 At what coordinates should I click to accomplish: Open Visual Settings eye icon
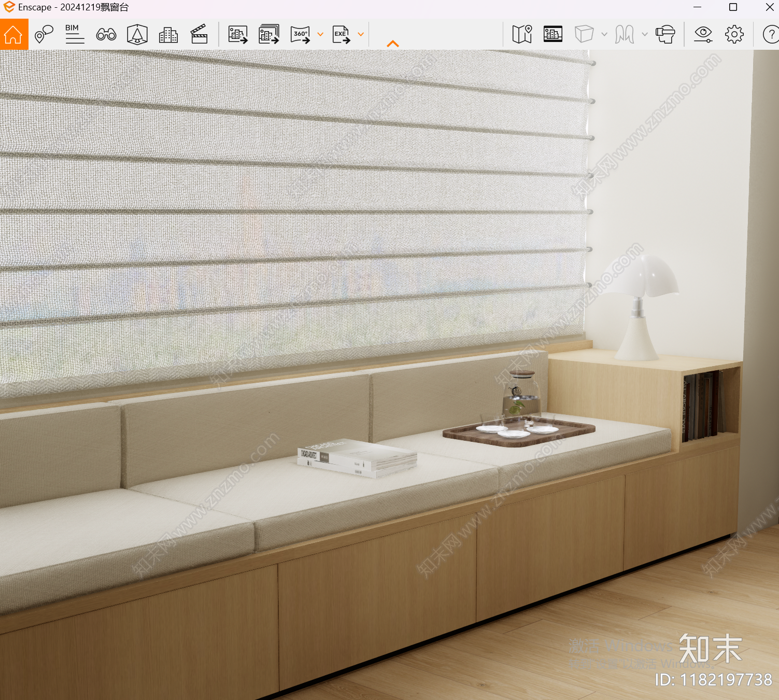(703, 34)
